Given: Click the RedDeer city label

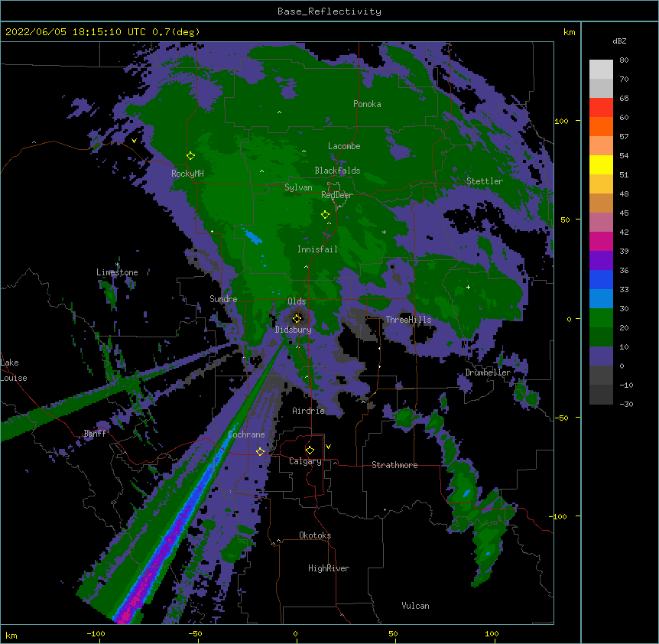Looking at the screenshot, I should click(x=336, y=195).
